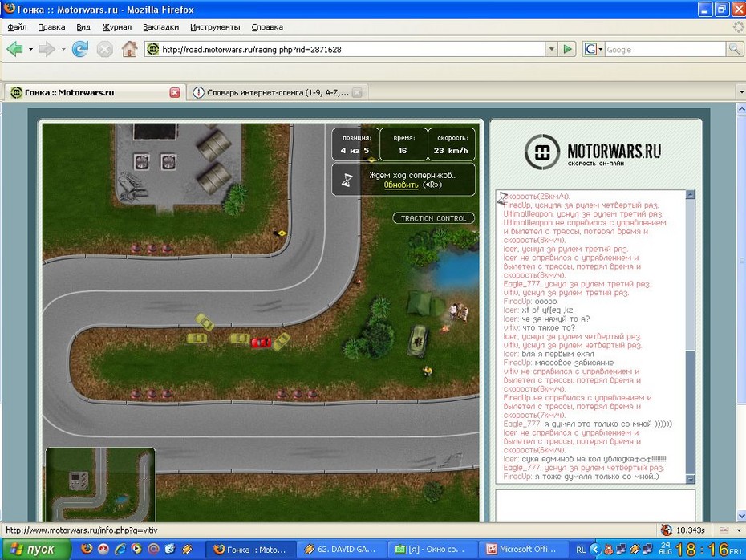
Task: Open the Back history dropdown arrow
Action: (x=31, y=49)
